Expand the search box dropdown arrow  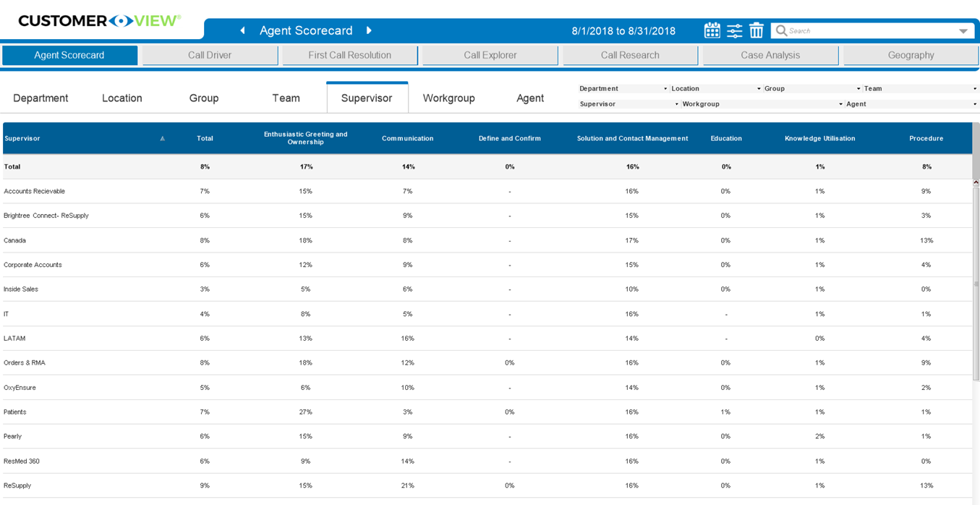pyautogui.click(x=963, y=31)
